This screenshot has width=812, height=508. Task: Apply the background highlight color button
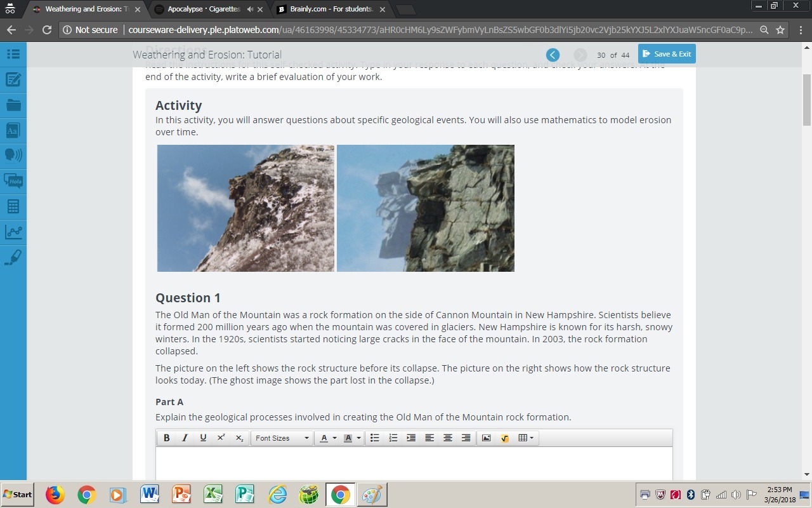point(348,438)
